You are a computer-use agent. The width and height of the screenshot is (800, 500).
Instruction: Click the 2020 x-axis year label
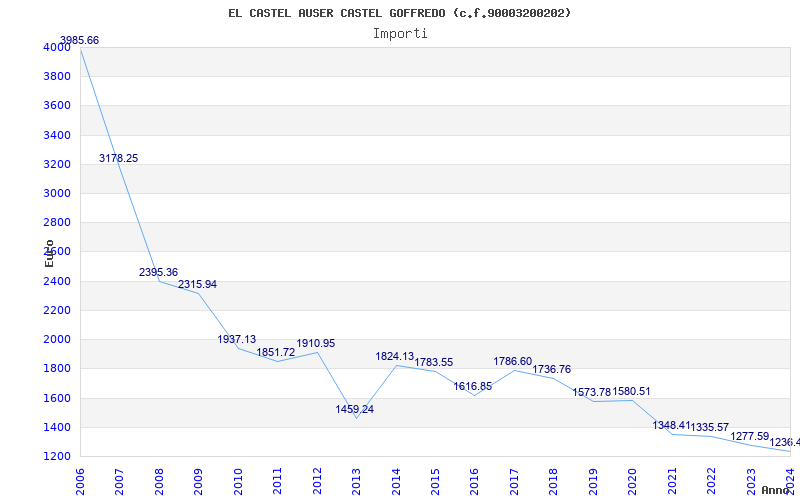tap(632, 482)
